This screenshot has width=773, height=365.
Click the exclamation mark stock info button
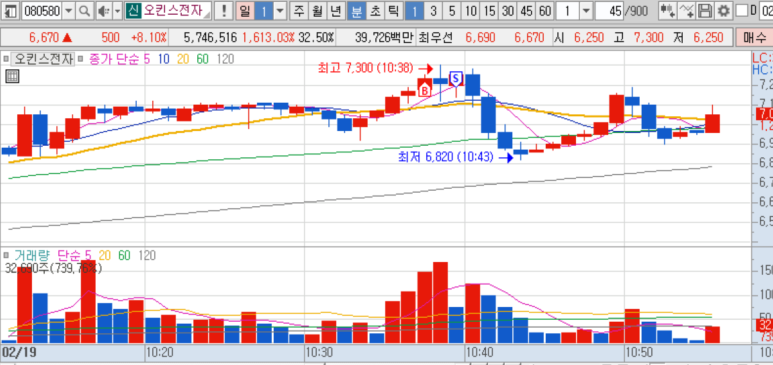coord(224,11)
